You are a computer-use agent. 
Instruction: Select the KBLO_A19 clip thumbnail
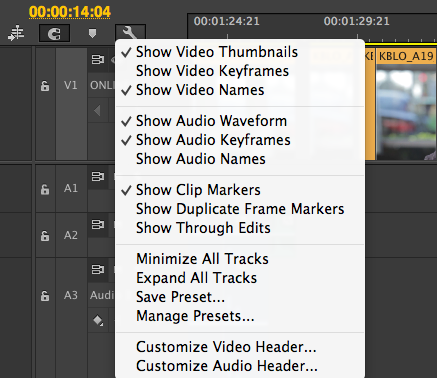(406, 111)
